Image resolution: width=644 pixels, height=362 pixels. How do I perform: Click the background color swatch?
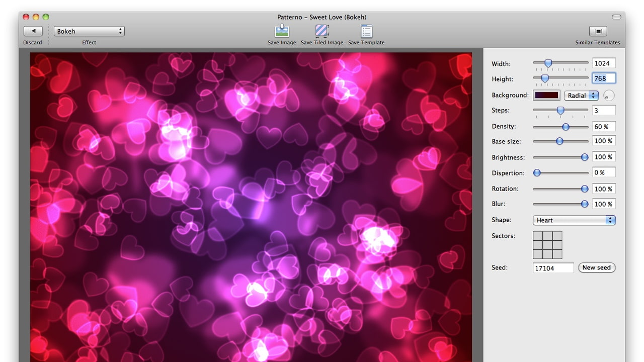point(546,95)
